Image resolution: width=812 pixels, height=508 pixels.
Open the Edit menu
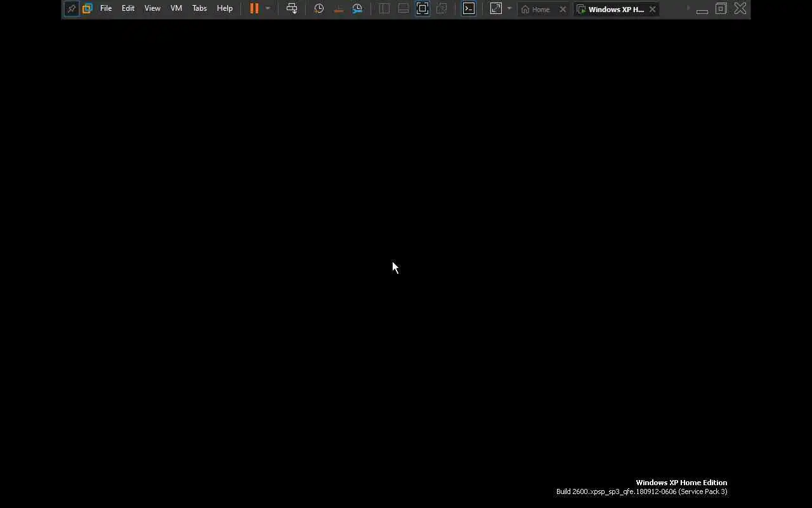128,9
